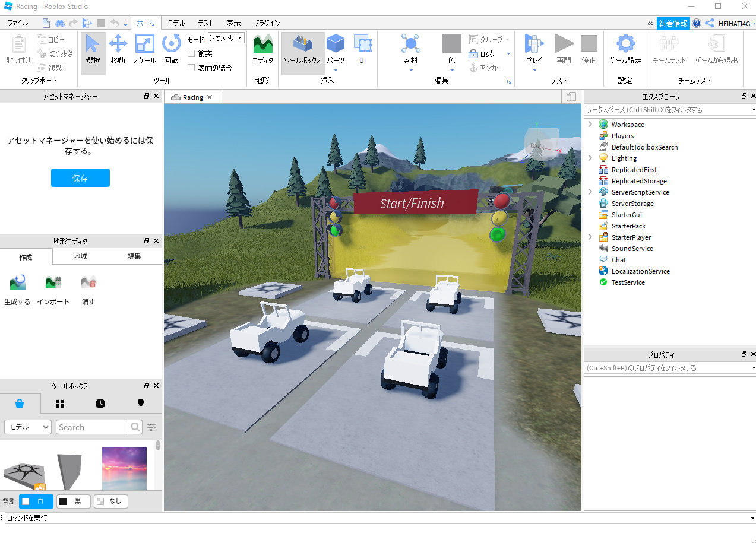Image resolution: width=756 pixels, height=543 pixels.
Task: Expand the Workspace tree node
Action: (x=590, y=125)
